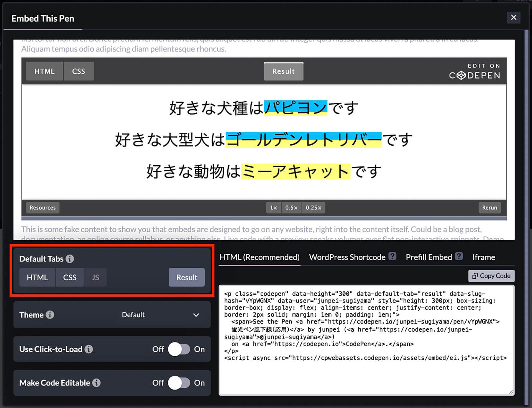Toggle the Use Click-to-Load switch

pyautogui.click(x=179, y=349)
